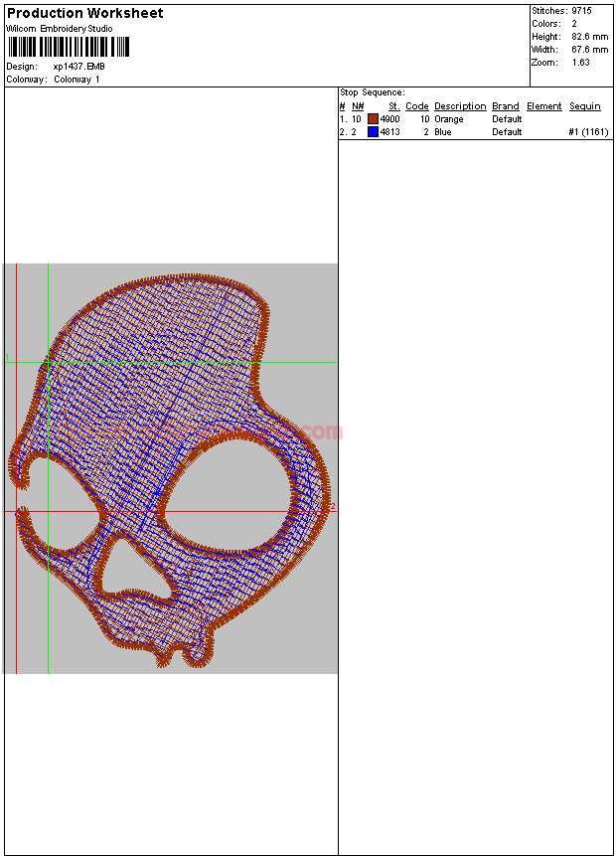The height and width of the screenshot is (856, 616).
Task: Click the Width value 67.6 mm
Action: [x=590, y=49]
